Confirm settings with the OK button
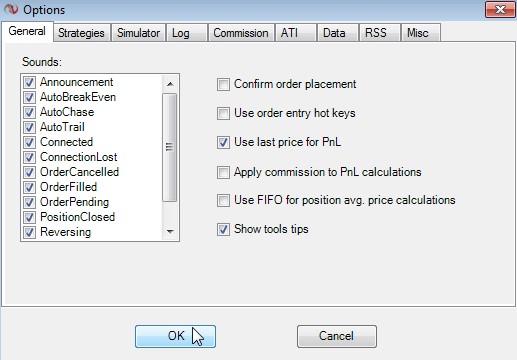The width and height of the screenshot is (517, 360). pyautogui.click(x=175, y=336)
